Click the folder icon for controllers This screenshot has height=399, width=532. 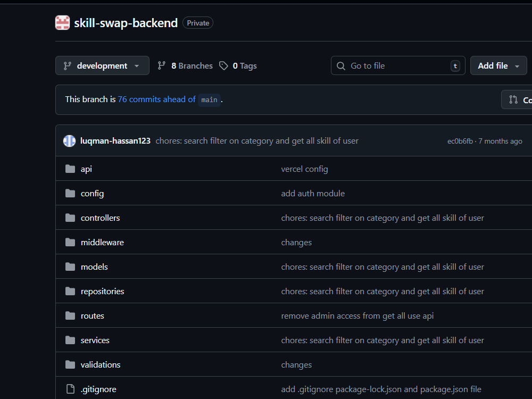coord(70,218)
